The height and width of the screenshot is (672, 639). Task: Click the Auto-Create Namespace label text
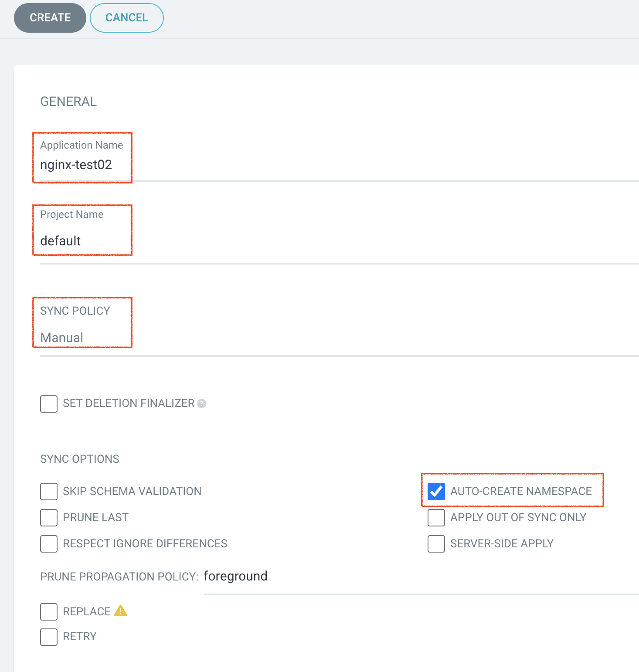click(521, 492)
